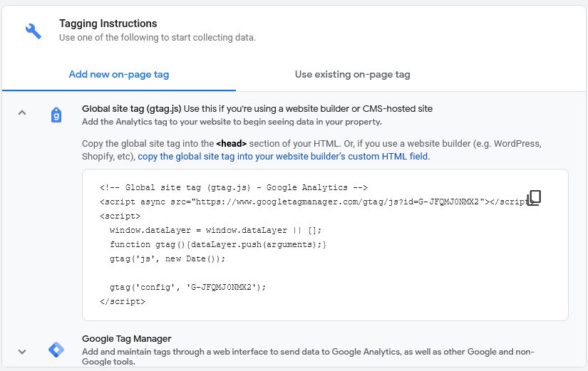This screenshot has width=588, height=371.
Task: Click the function gtag() code line
Action: (217, 244)
